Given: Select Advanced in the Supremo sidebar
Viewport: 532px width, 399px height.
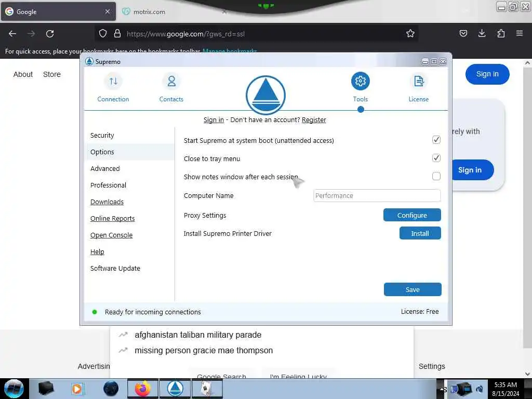Looking at the screenshot, I should pyautogui.click(x=105, y=169).
